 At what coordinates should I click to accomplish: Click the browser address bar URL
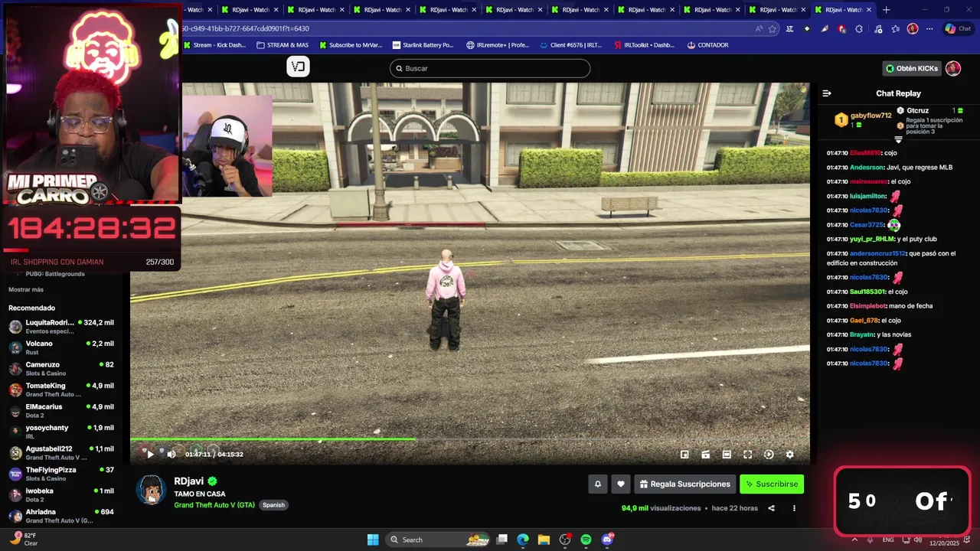[x=245, y=28]
